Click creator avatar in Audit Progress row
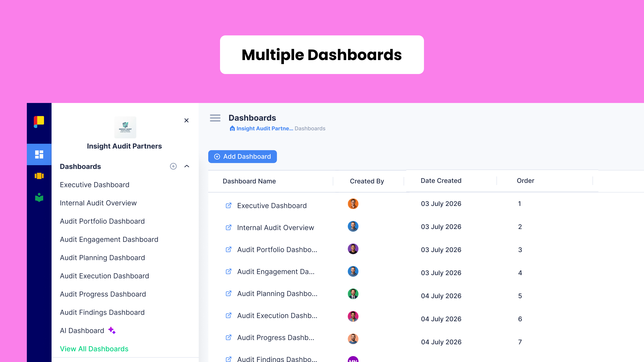The width and height of the screenshot is (644, 362). pos(353,339)
